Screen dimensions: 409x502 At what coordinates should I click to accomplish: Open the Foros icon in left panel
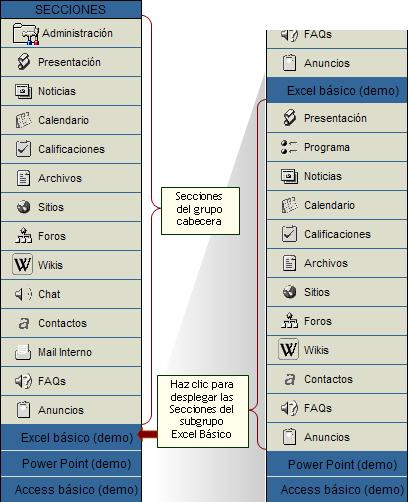pyautogui.click(x=23, y=235)
